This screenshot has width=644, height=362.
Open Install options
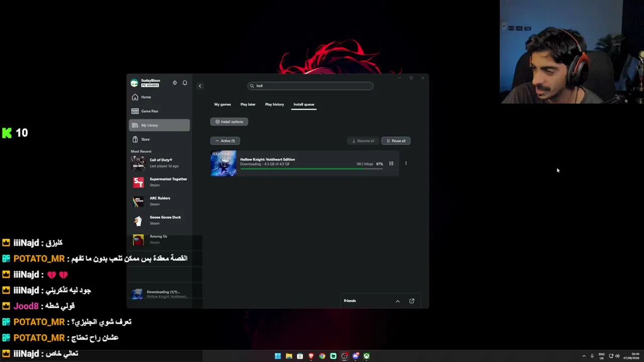point(229,122)
